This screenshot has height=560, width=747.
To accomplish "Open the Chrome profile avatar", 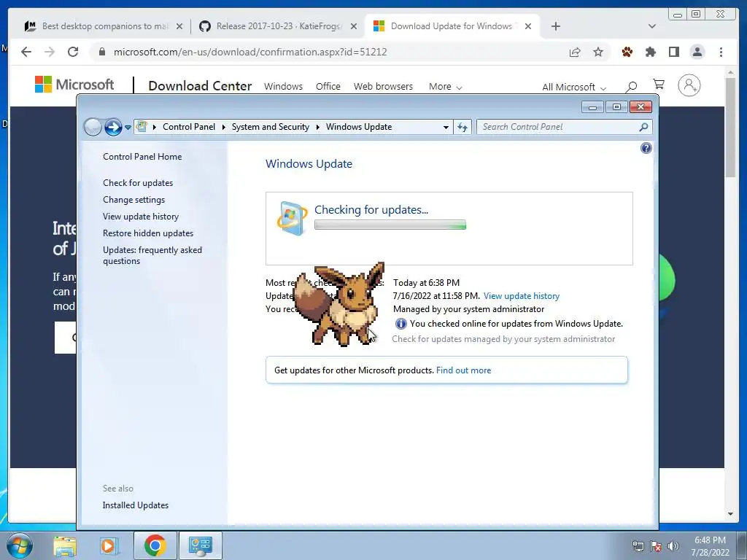I will point(697,52).
